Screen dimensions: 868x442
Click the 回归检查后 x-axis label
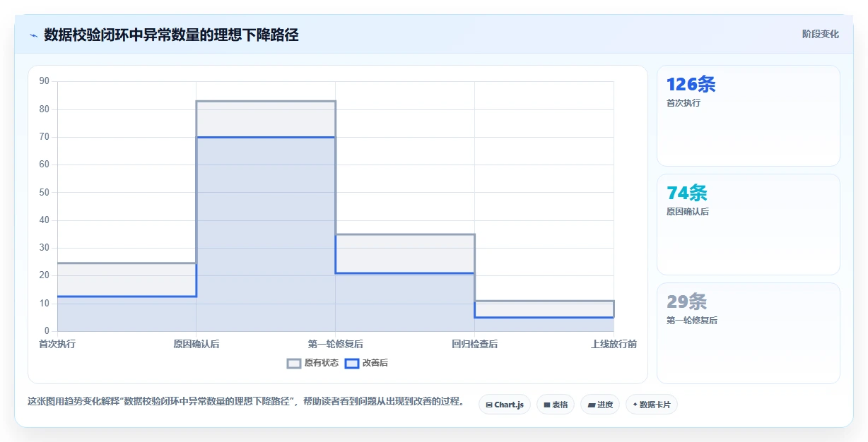(x=474, y=344)
